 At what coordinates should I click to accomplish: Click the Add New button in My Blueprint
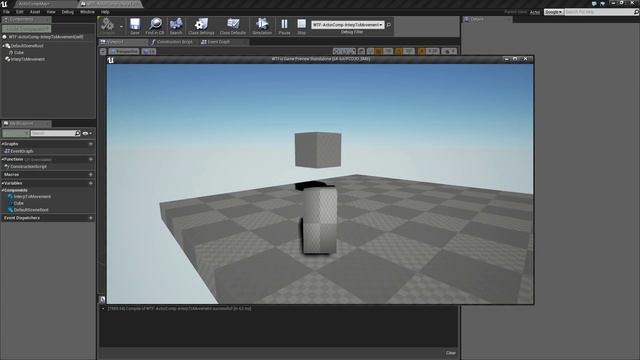click(16, 133)
